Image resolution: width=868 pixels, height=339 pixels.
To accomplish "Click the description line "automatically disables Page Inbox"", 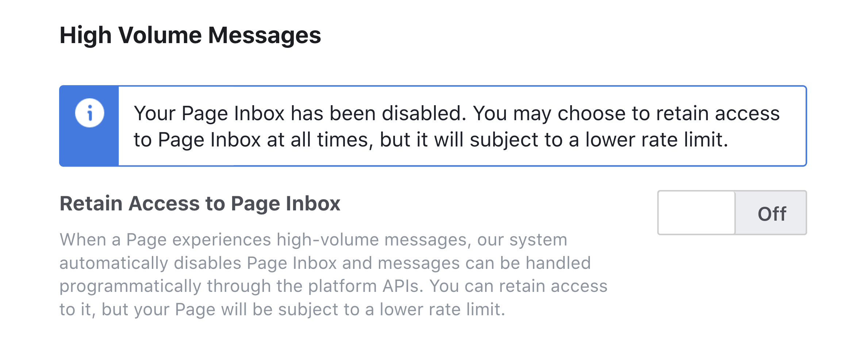I will pyautogui.click(x=325, y=263).
